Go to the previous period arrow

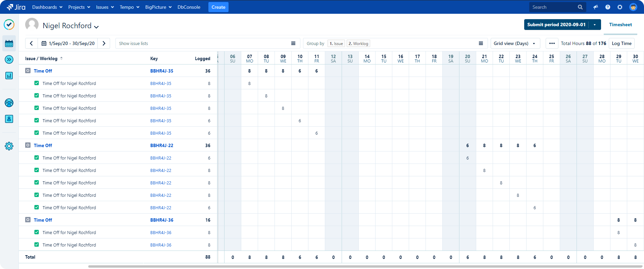click(31, 43)
